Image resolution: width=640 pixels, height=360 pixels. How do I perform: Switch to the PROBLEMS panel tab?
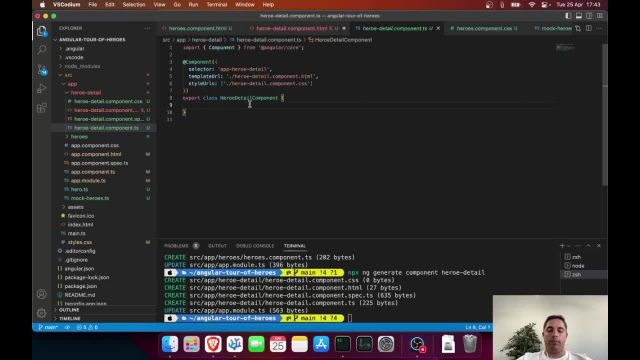click(176, 246)
